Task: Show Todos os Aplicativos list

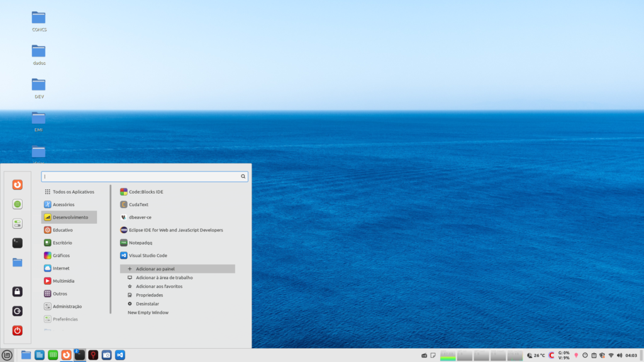Action: tap(73, 192)
